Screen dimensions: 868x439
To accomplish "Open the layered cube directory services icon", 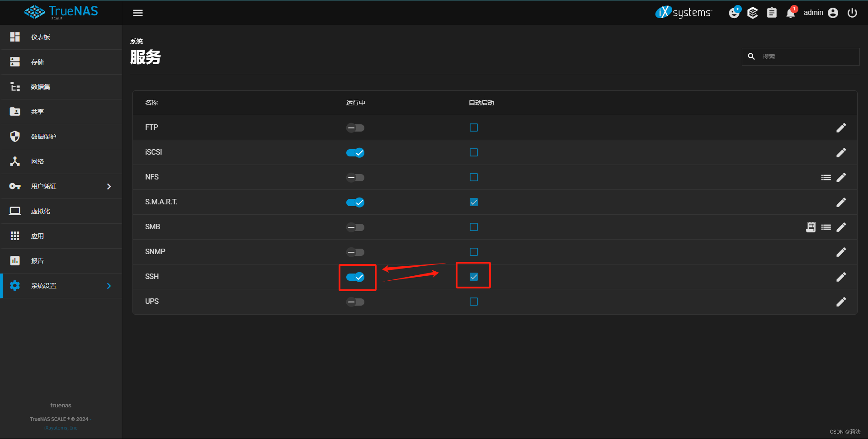I will tap(753, 13).
